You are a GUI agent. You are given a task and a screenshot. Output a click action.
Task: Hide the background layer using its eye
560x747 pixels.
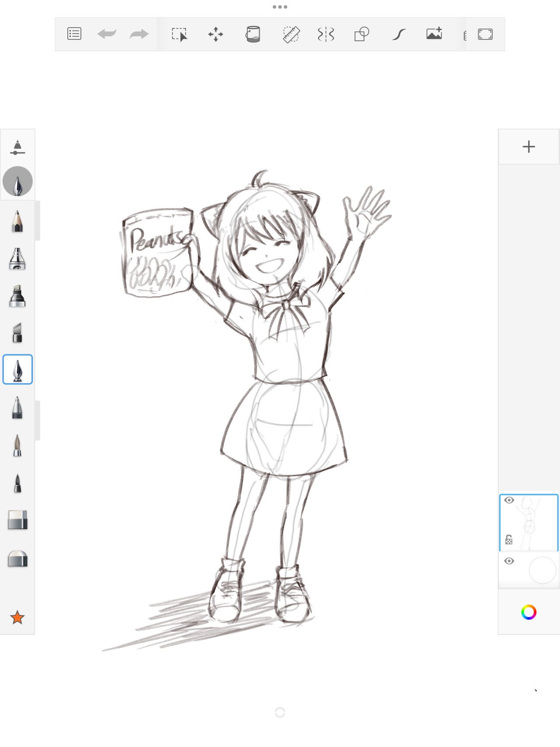coord(509,561)
